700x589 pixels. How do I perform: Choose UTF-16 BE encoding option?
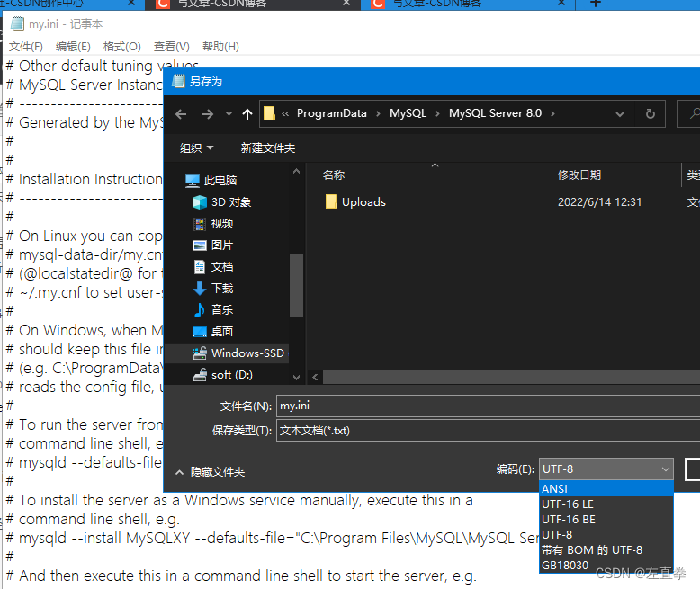click(x=606, y=520)
